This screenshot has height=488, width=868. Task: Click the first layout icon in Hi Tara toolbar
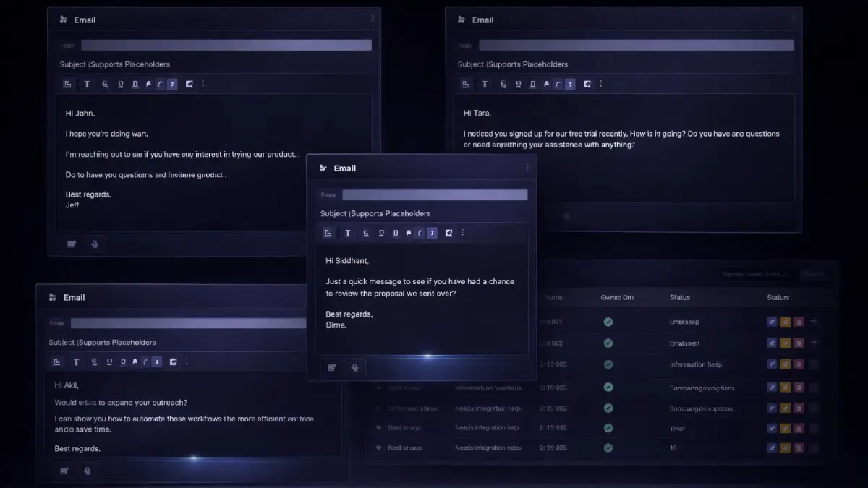(x=466, y=84)
